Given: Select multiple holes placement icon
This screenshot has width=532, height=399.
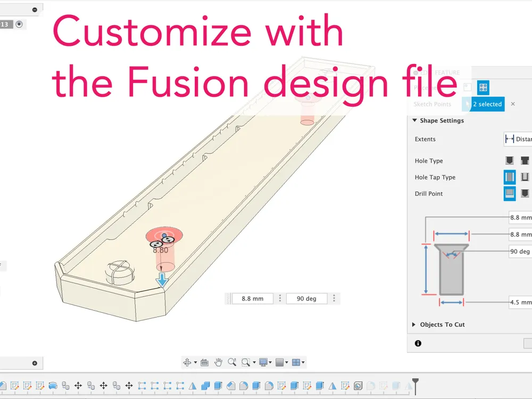Looking at the screenshot, I should click(x=483, y=88).
